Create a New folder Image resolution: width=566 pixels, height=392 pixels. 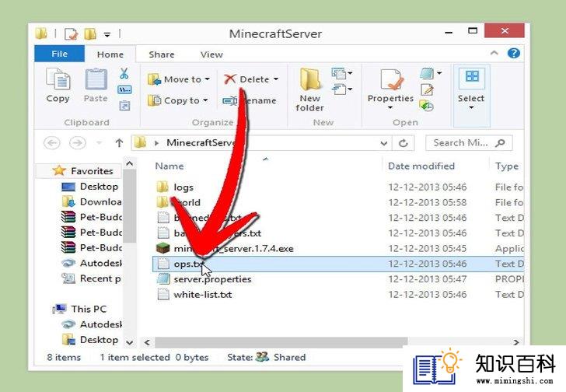(309, 89)
